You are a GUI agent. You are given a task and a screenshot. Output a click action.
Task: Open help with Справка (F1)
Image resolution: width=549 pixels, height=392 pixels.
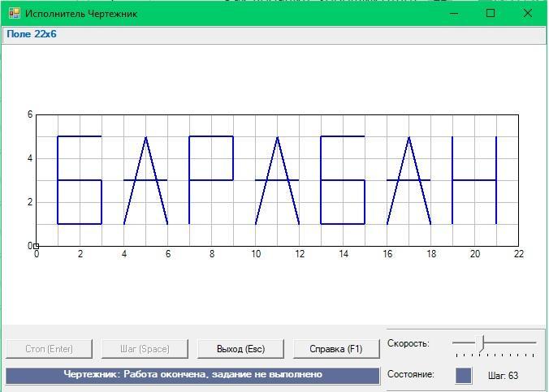coord(336,349)
